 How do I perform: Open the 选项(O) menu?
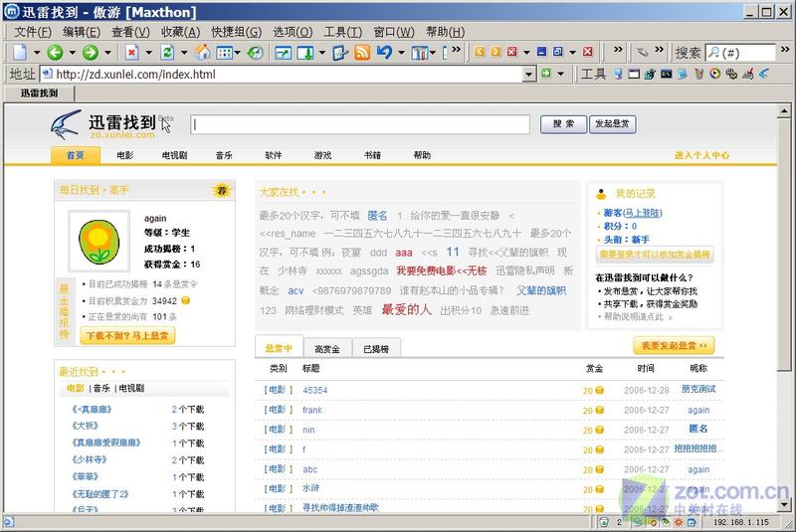tap(293, 32)
